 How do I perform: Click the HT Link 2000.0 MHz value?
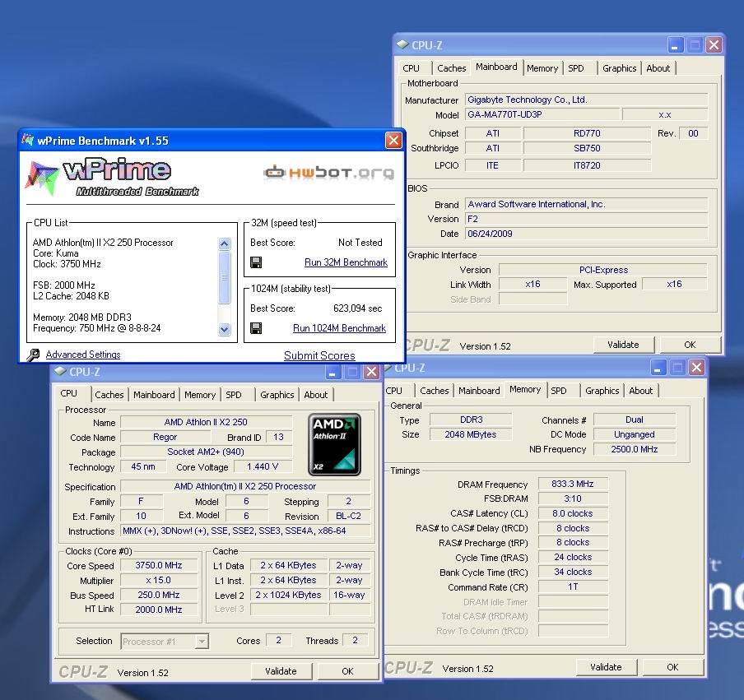point(159,610)
